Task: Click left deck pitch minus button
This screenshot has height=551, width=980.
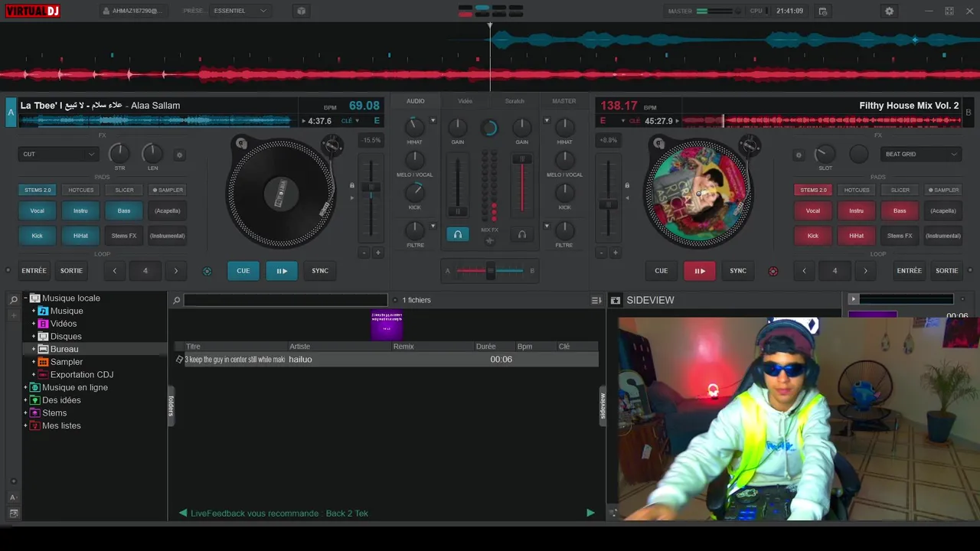Action: [x=364, y=253]
